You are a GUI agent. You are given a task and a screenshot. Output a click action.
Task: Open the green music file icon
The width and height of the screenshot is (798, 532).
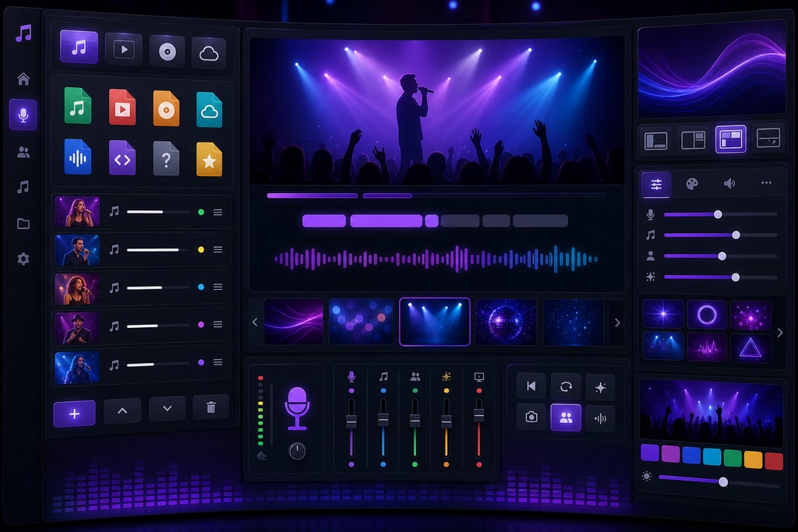(78, 106)
